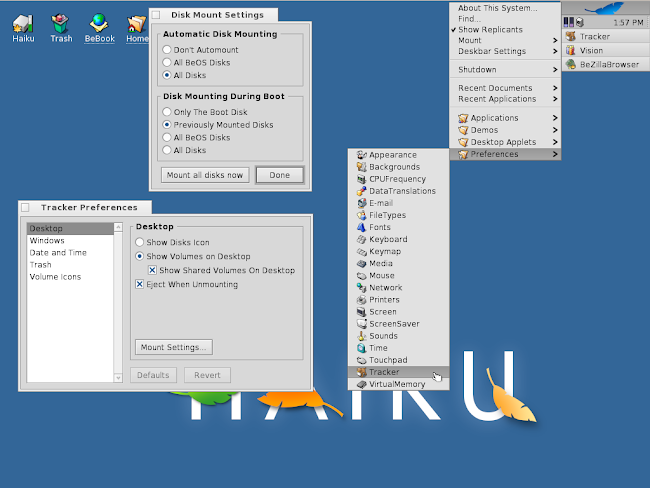Screen dimensions: 650x488
Task: Select All BeOS Disks under Automatic Disk Mounting
Action: [x=167, y=62]
